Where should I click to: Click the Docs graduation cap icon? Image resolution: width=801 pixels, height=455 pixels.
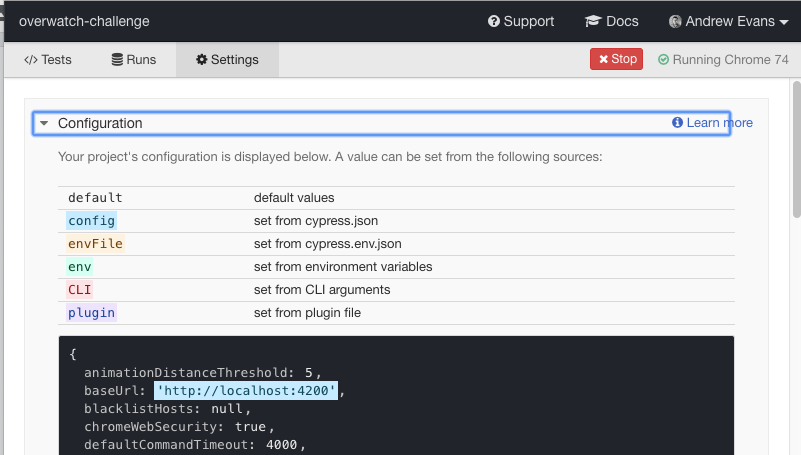tap(593, 21)
